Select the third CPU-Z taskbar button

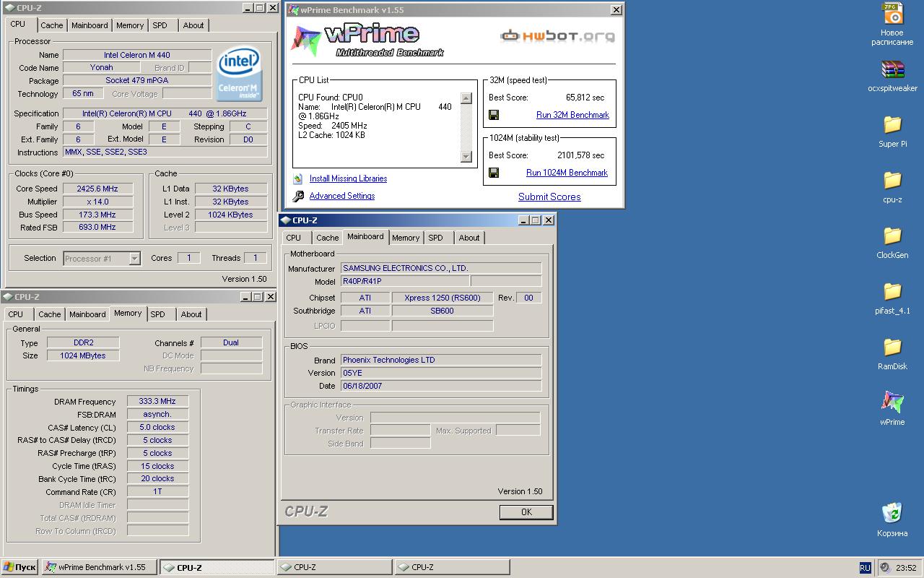pos(334,567)
